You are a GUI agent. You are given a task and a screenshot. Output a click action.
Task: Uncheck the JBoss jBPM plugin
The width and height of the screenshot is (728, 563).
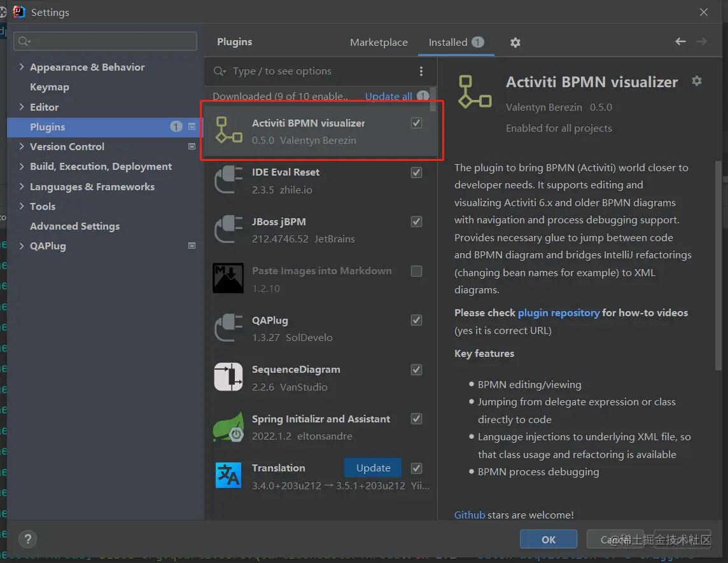[x=416, y=221]
